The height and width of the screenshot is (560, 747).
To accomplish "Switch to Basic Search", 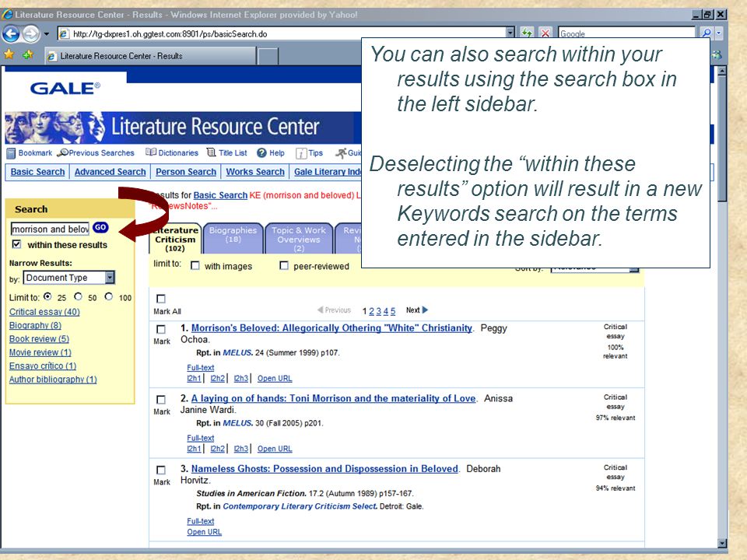I will 37,172.
